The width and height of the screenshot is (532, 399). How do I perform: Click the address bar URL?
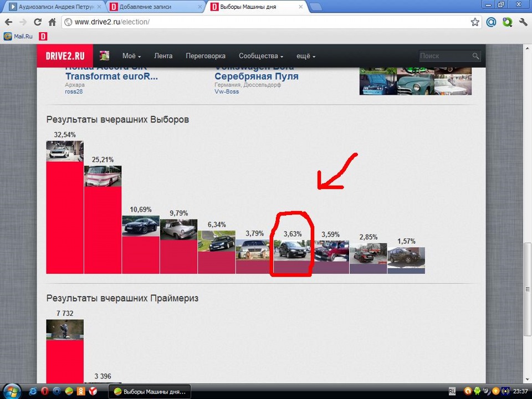[x=112, y=22]
